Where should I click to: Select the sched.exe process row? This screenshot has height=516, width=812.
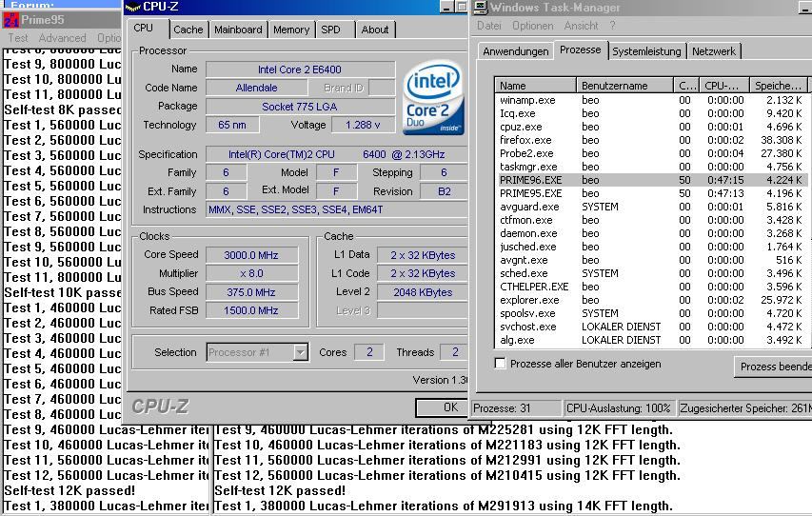coord(651,273)
